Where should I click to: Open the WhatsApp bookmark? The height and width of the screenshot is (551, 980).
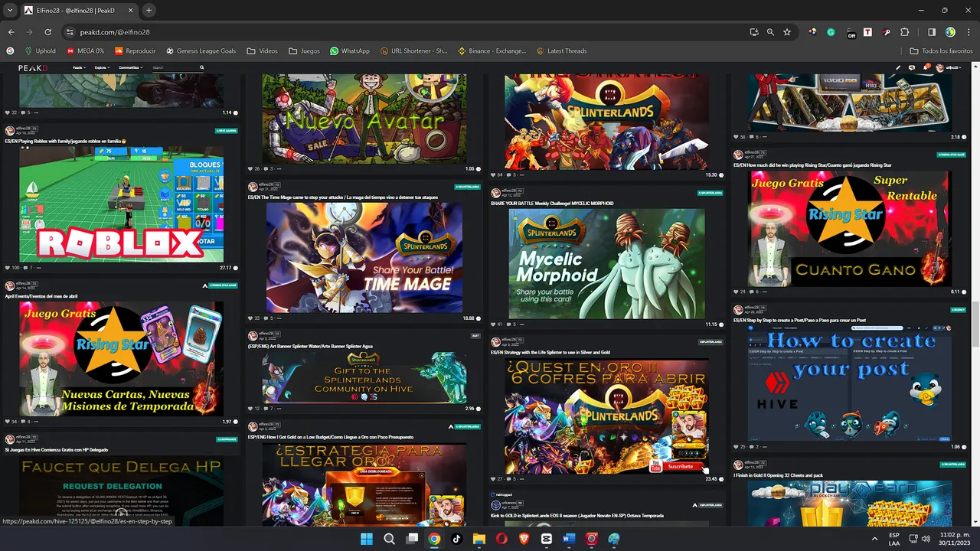point(349,51)
